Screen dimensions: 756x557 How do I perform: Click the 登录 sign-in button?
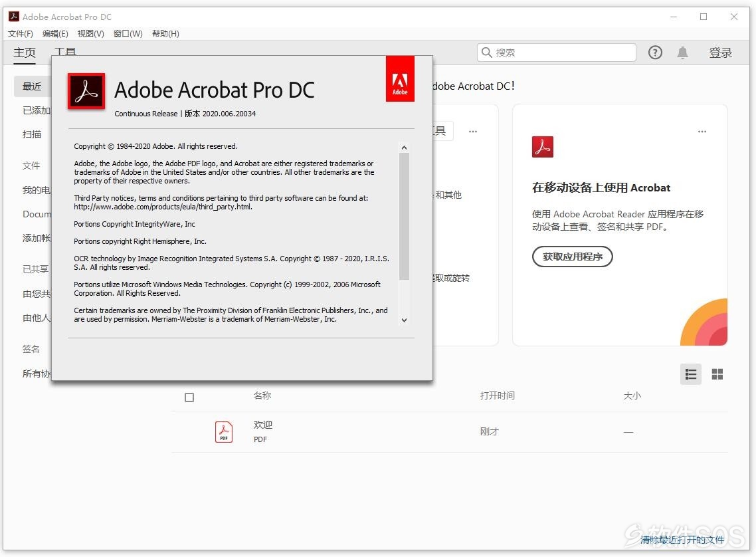coord(720,52)
